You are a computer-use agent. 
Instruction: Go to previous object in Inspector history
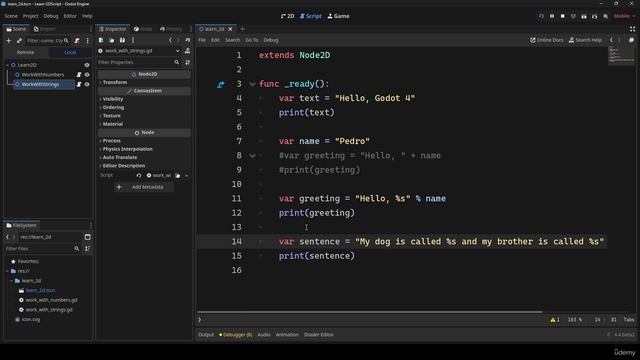[x=171, y=40]
